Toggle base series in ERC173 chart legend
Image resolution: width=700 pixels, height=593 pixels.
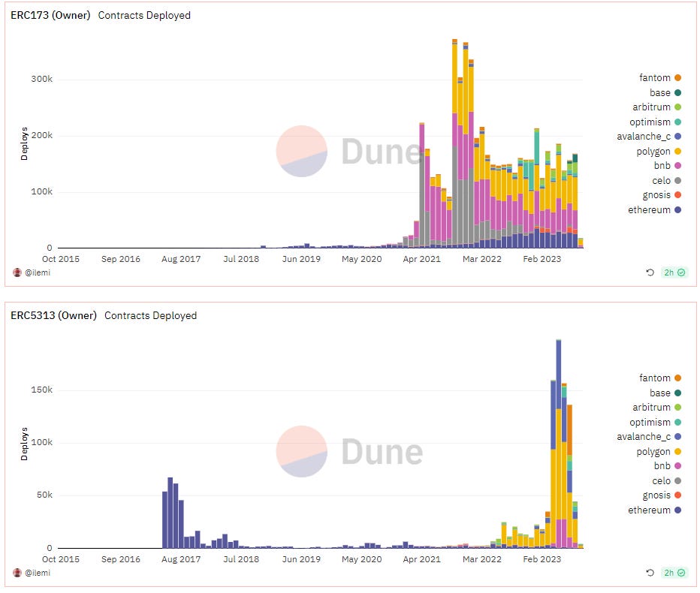tap(665, 92)
